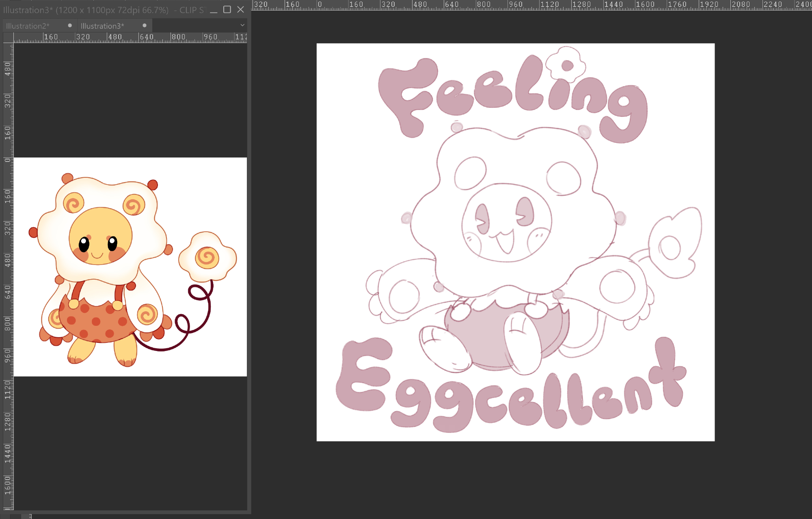Screen dimensions: 812x519
Task: Close Illustration3* tab via its dot button
Action: (145, 26)
